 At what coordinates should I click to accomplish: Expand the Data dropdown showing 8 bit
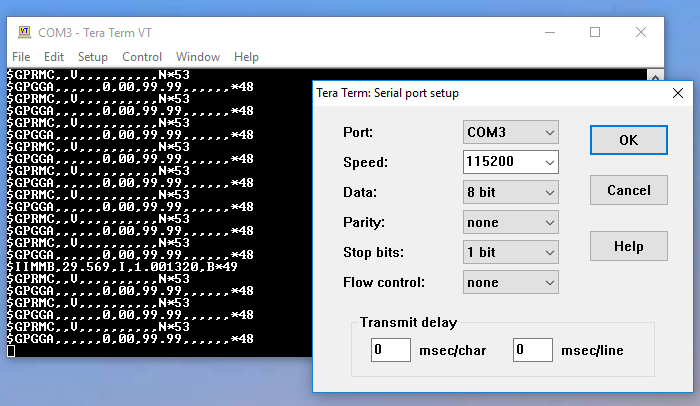(511, 192)
